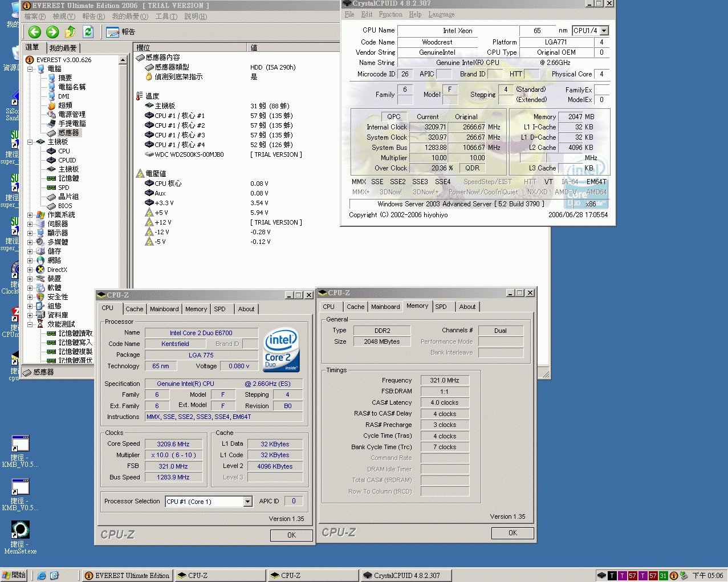This screenshot has height=582, width=728.
Task: Switch to CrystalCPUID 4.8.2.307 via taskbar button
Action: [405, 576]
